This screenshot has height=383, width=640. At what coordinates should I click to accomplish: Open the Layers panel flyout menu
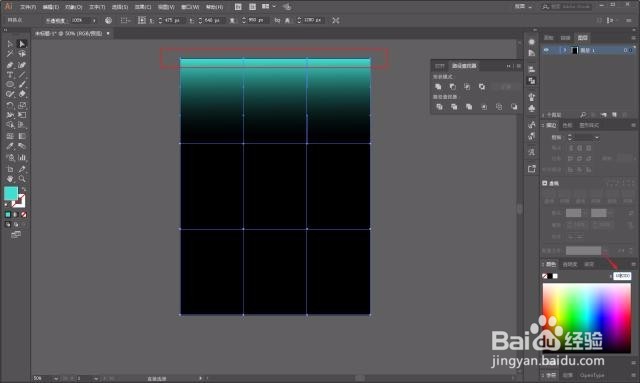coord(633,38)
